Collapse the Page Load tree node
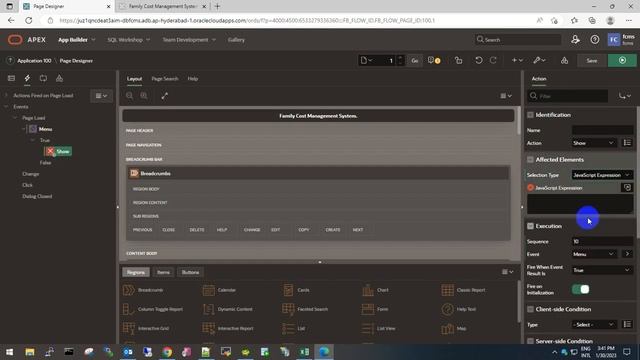This screenshot has height=360, width=640. 15,118
